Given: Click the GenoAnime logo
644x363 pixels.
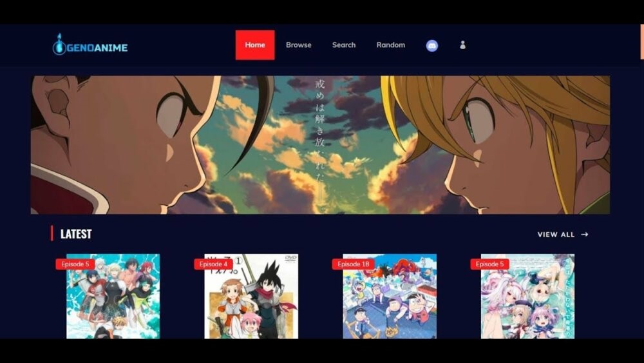Looking at the screenshot, I should 90,44.
